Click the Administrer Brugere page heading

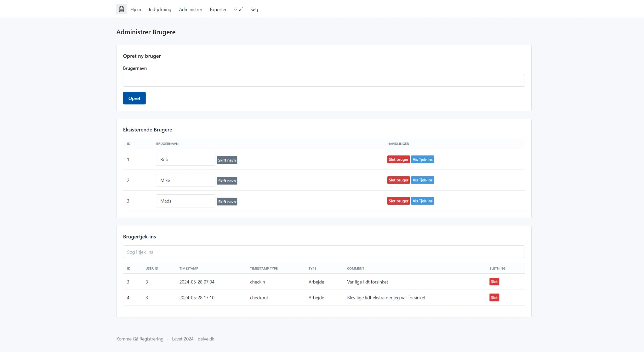click(146, 32)
